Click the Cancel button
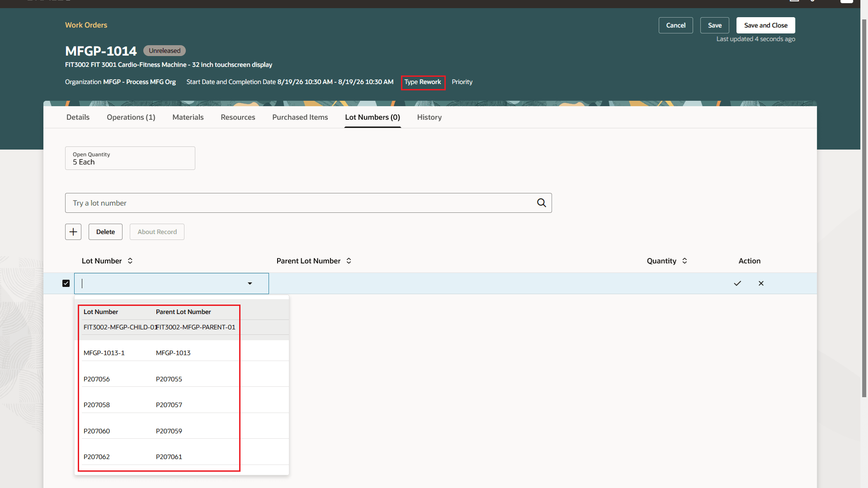 point(676,25)
